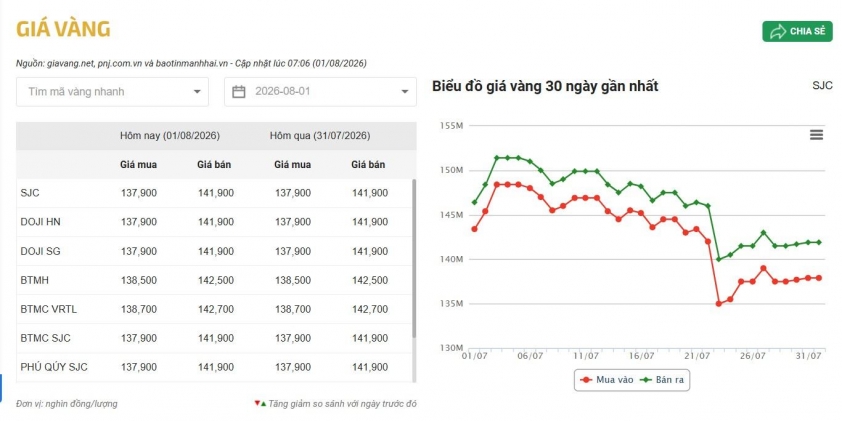Image resolution: width=842 pixels, height=421 pixels.
Task: Select the SJC row in price table
Action: [214, 193]
